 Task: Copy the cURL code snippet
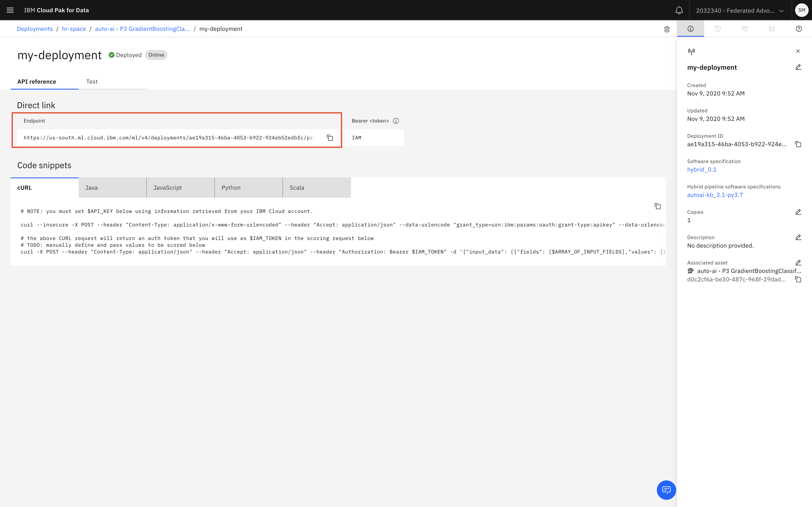[x=657, y=206]
